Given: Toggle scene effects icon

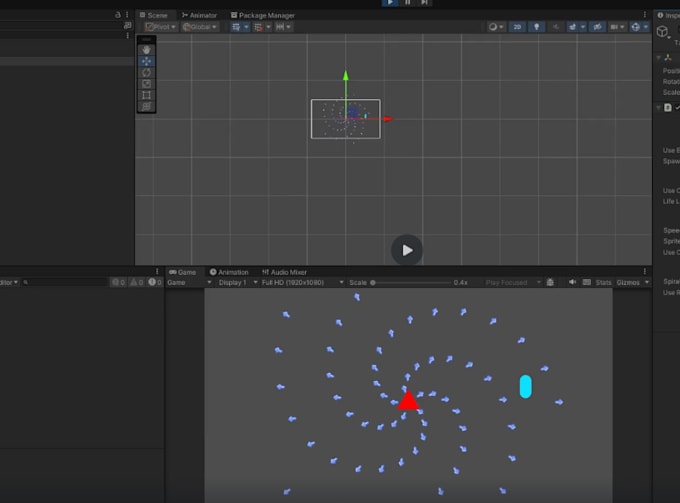Looking at the screenshot, I should pyautogui.click(x=572, y=27).
